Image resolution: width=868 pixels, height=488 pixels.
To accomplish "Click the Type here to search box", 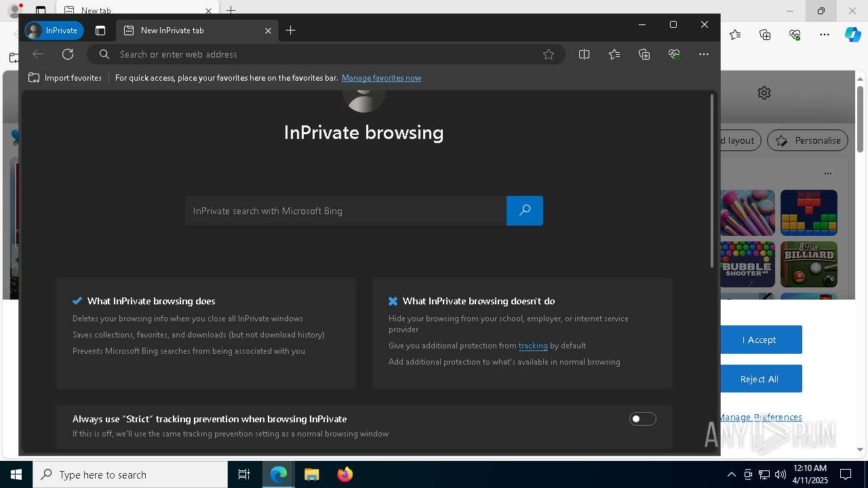I will click(x=130, y=474).
